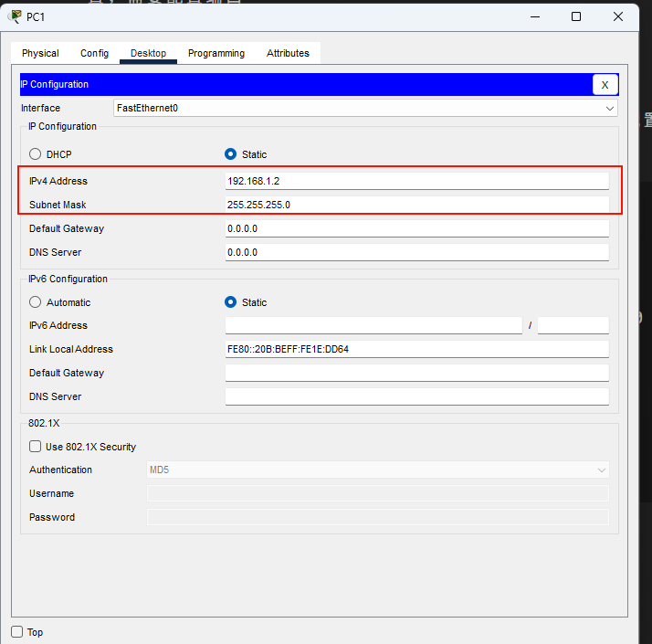Click the IPv6 Address input field
652x644 pixels.
tap(373, 325)
